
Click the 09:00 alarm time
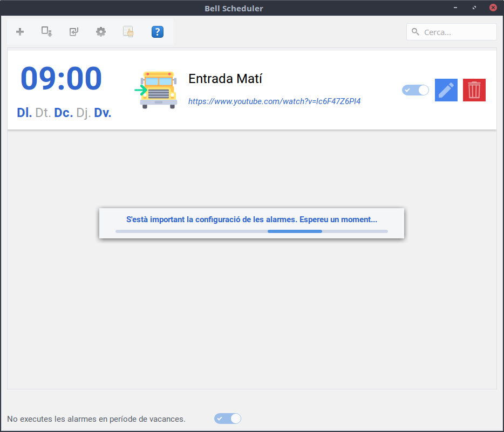click(x=61, y=79)
